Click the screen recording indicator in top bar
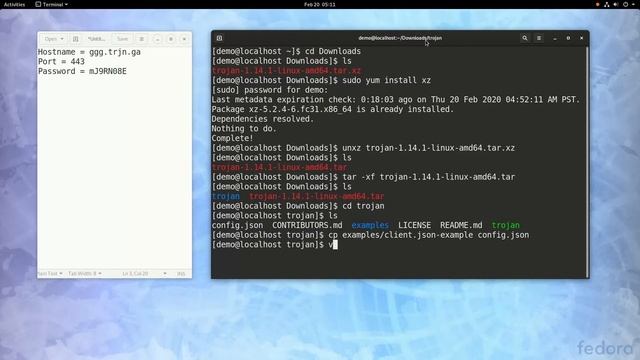 tap(598, 4)
